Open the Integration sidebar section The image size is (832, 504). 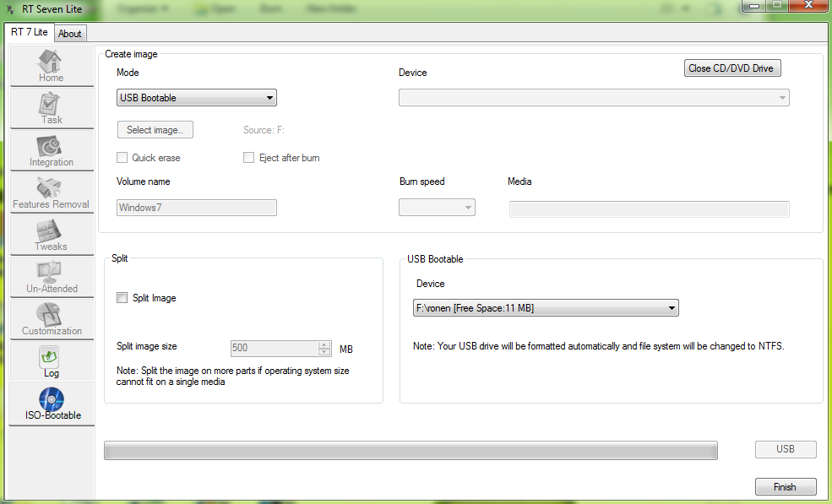[x=52, y=150]
